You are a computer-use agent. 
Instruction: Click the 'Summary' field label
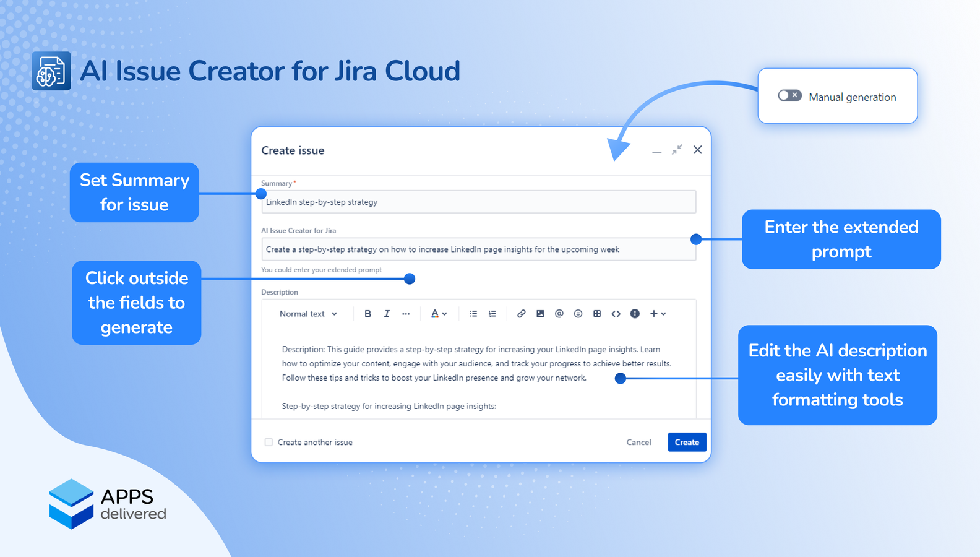pos(277,183)
